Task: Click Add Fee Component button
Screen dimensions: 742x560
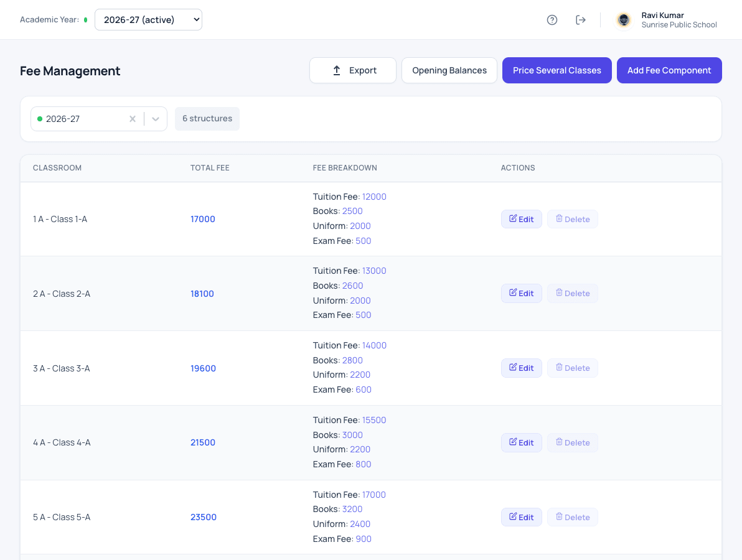Action: coord(669,70)
